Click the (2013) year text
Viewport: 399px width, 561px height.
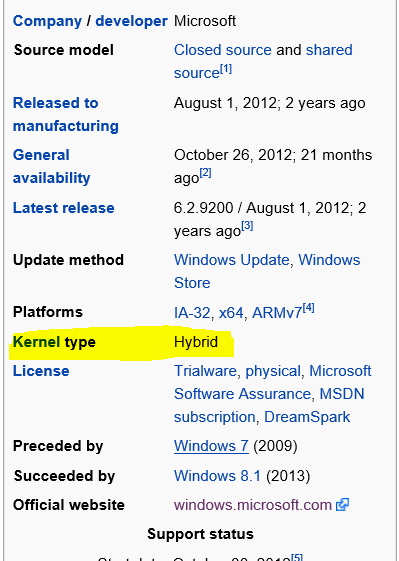288,476
